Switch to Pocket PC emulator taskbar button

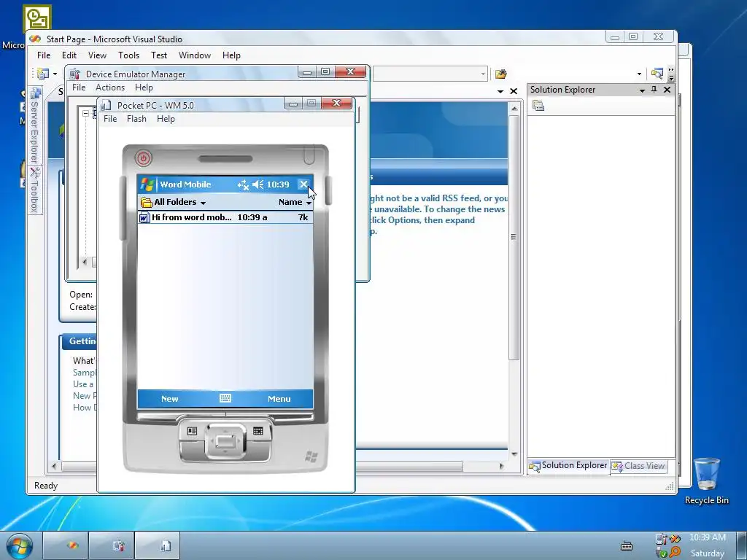[x=158, y=545]
